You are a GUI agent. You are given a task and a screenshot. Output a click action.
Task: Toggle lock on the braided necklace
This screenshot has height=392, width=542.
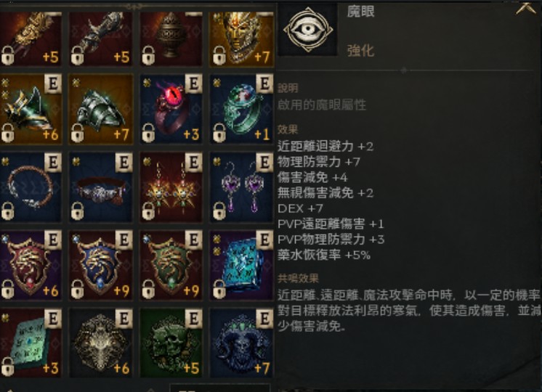7,211
